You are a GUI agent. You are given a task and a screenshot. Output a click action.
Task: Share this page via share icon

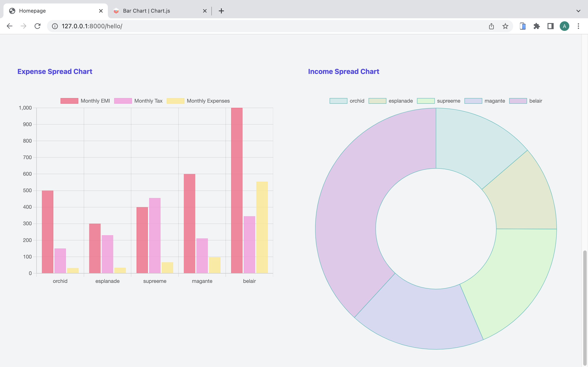pyautogui.click(x=491, y=26)
